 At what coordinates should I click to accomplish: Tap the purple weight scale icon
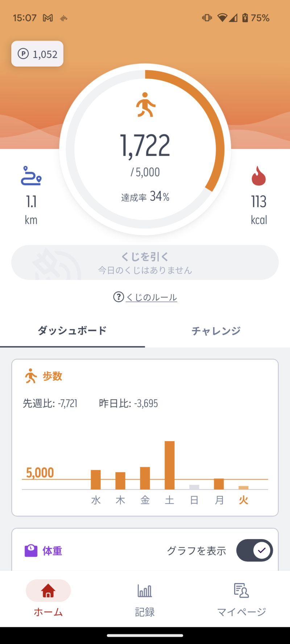[31, 551]
